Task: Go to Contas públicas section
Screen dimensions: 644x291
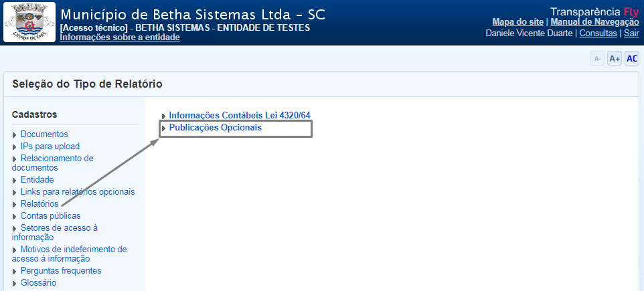Action: point(50,216)
